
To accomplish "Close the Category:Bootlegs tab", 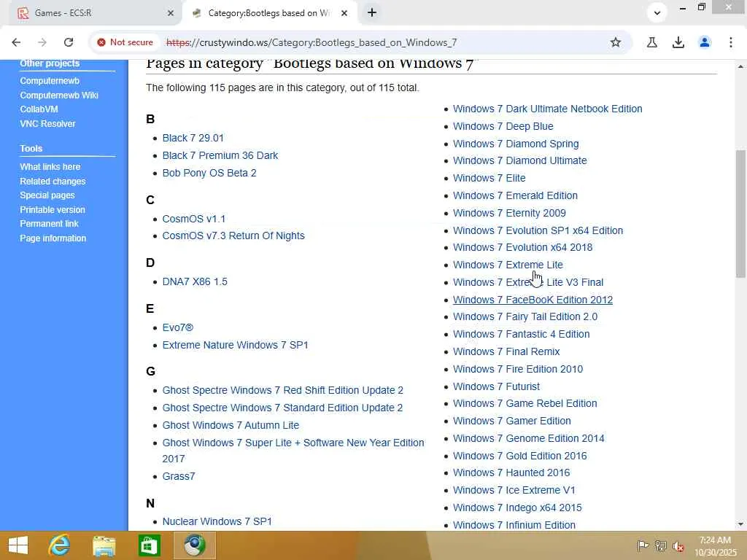I will pyautogui.click(x=344, y=13).
